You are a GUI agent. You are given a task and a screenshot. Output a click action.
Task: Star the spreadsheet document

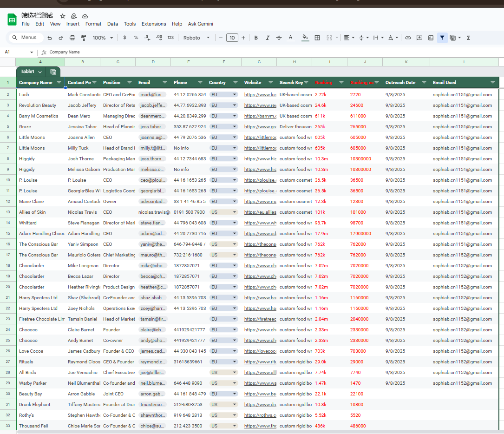pyautogui.click(x=63, y=16)
